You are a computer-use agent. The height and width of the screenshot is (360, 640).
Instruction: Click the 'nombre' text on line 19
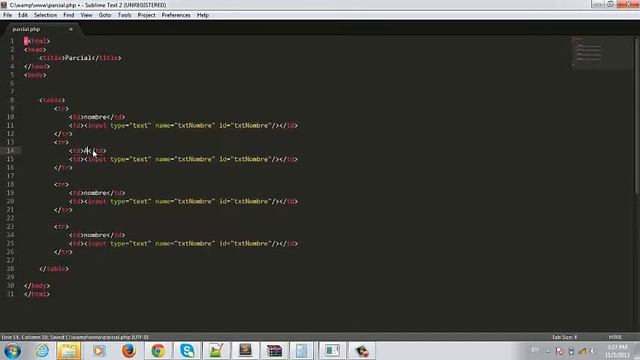(x=96, y=193)
